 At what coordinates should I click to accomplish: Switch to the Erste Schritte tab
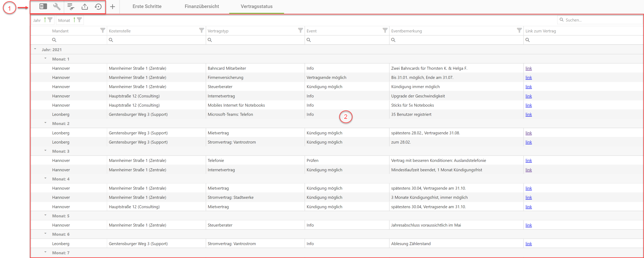147,6
